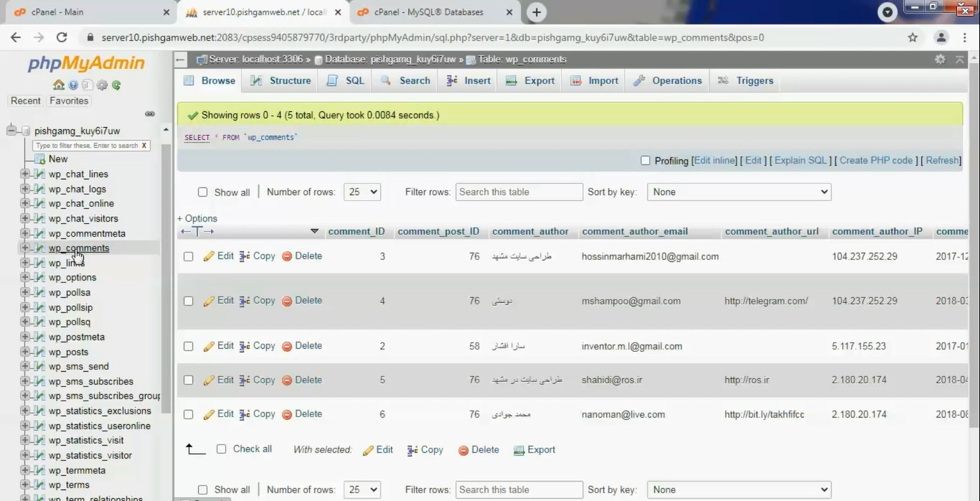Open the Operations tab
The width and height of the screenshot is (980, 501).
pos(668,80)
